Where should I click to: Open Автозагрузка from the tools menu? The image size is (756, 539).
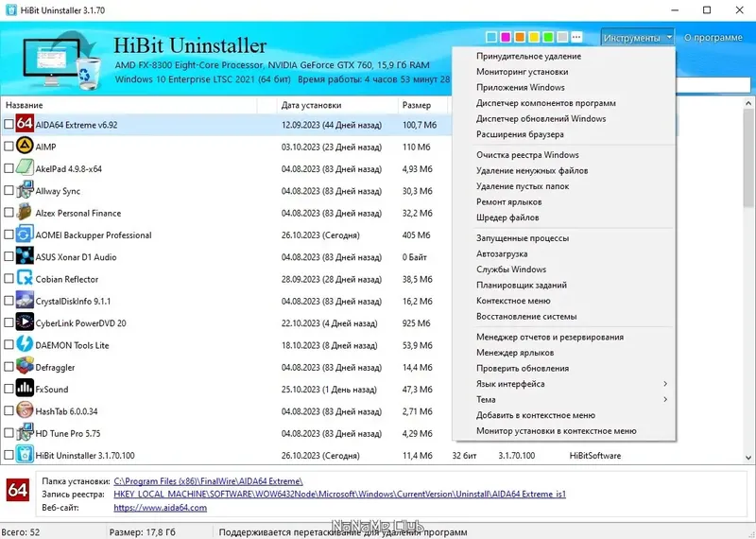(564, 253)
